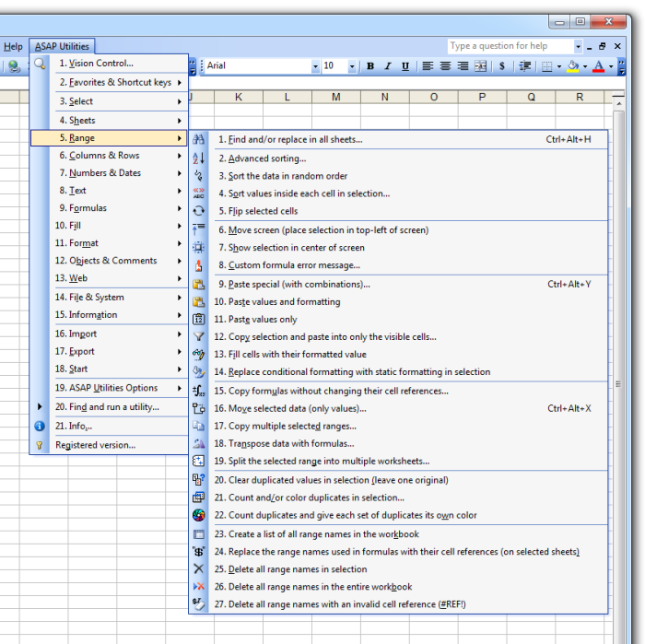645x644 pixels.
Task: Click the Vision Control magnifier icon
Action: (x=40, y=64)
